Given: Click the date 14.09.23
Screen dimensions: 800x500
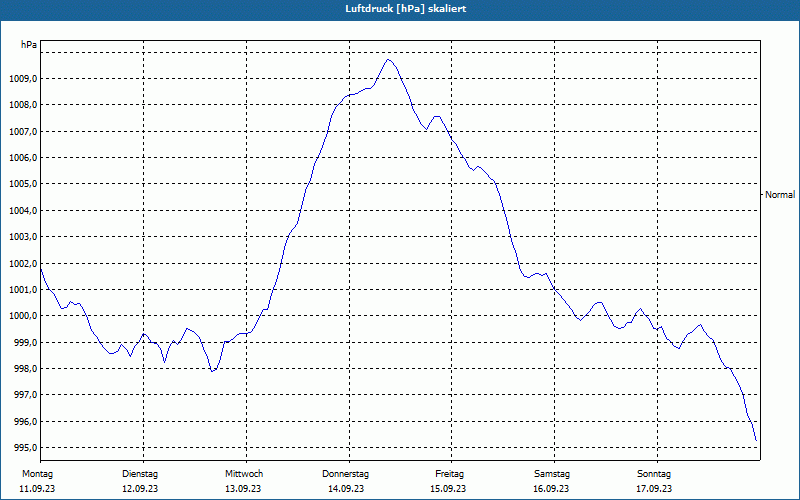Looking at the screenshot, I should pos(346,489).
